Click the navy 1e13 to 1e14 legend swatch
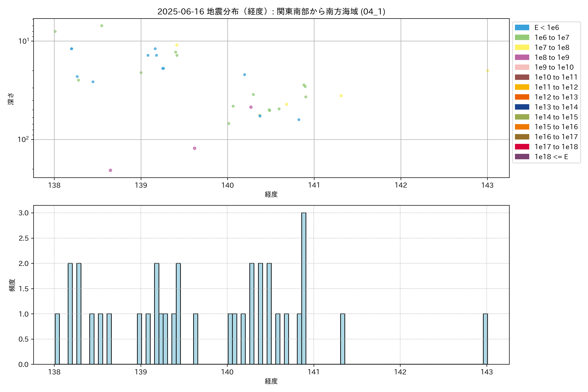The image size is (588, 392). [522, 107]
